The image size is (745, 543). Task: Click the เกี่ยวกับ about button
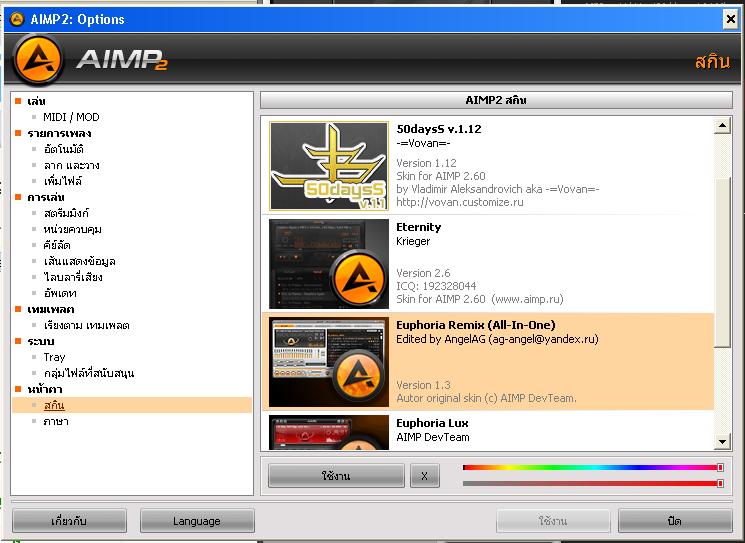tap(69, 521)
